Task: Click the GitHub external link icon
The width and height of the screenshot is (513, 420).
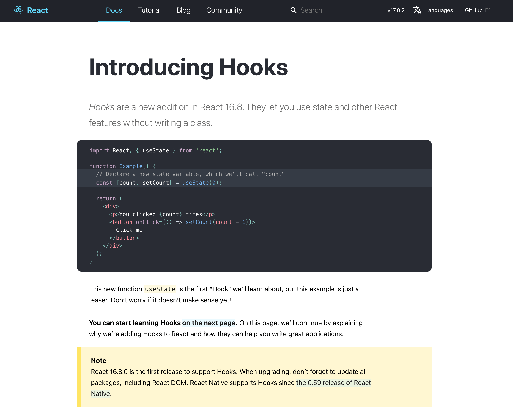Action: click(x=488, y=10)
